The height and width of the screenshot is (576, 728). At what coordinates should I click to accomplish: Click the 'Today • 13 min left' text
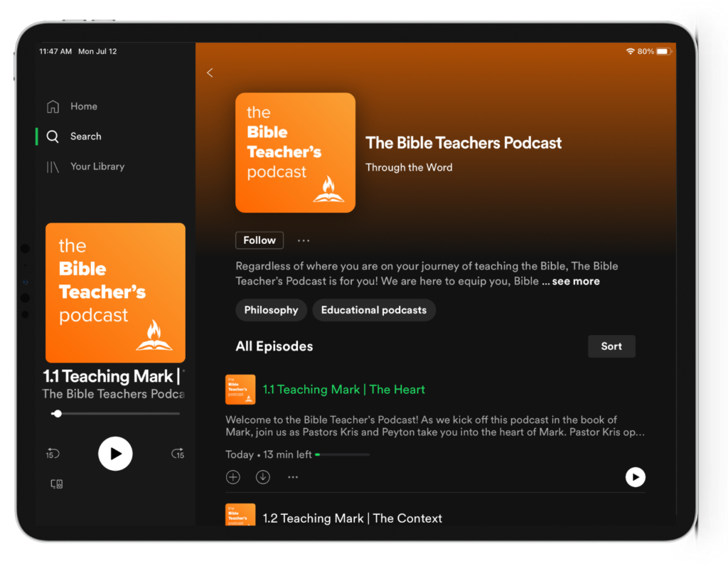[268, 455]
